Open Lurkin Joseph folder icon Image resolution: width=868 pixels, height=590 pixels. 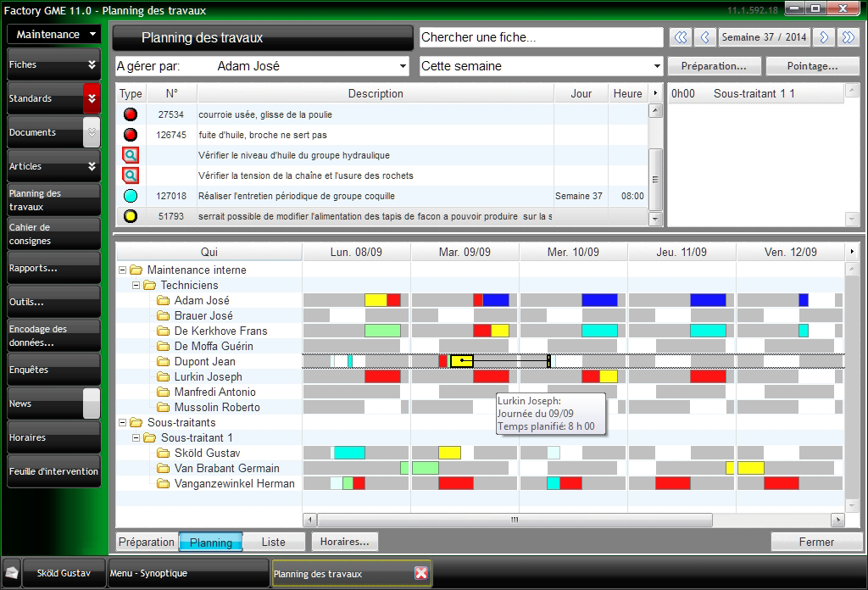coord(163,377)
